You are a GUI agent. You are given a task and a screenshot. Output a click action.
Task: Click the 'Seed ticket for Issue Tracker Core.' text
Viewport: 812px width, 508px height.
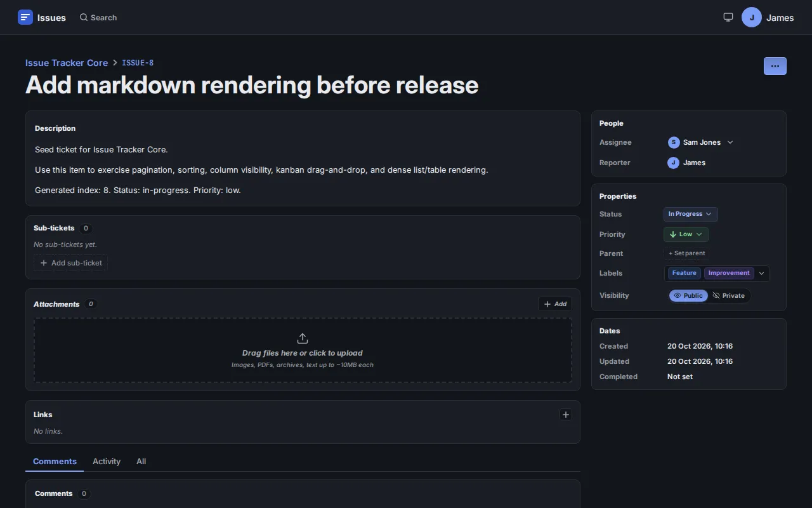point(101,150)
